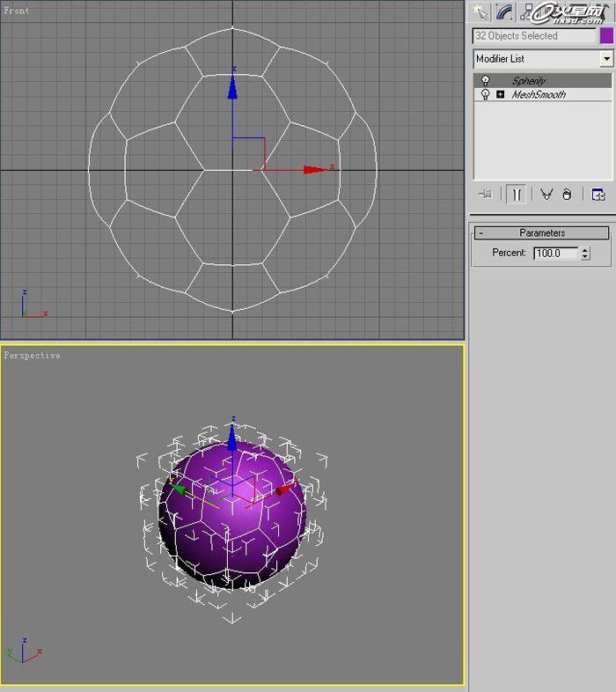The width and height of the screenshot is (616, 692).
Task: Open the Modifier List dropdown
Action: pos(605,59)
